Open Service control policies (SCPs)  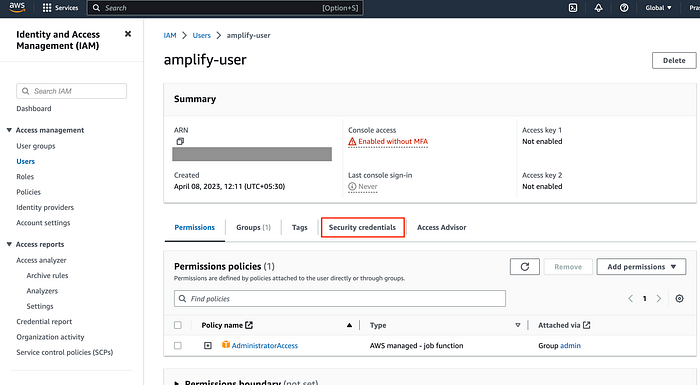[x=65, y=352]
